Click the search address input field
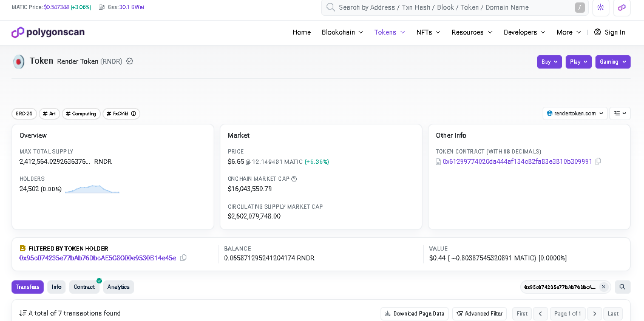 tap(455, 7)
